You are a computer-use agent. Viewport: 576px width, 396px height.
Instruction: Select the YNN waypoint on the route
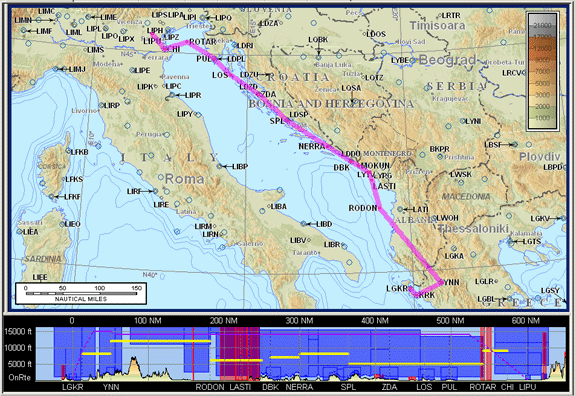point(441,282)
